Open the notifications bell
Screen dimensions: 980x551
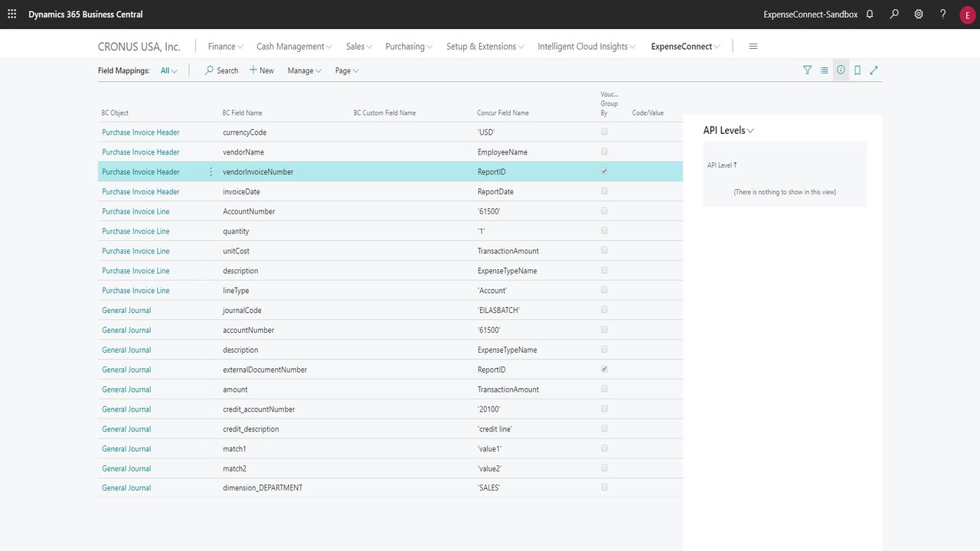coord(870,15)
